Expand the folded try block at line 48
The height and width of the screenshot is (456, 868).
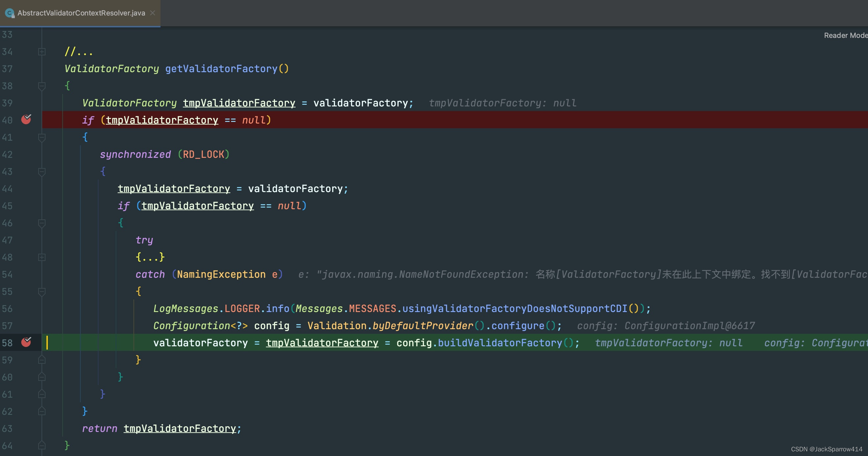tap(42, 257)
